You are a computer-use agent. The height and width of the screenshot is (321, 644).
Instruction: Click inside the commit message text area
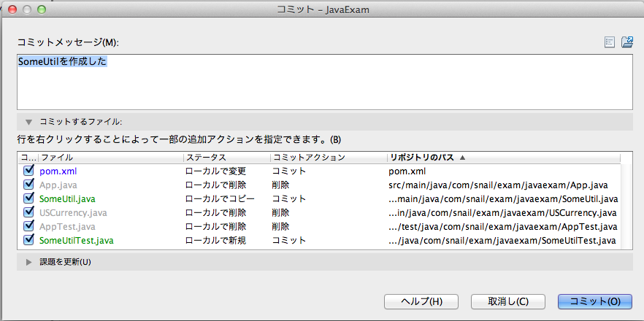(324, 84)
